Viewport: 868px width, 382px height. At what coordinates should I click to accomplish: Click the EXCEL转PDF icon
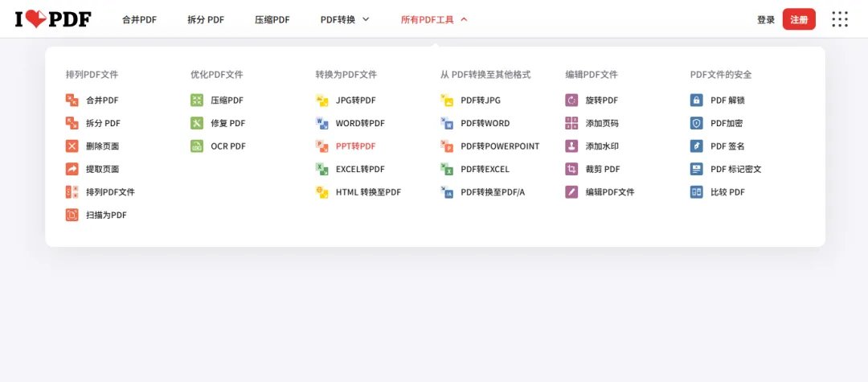click(322, 169)
